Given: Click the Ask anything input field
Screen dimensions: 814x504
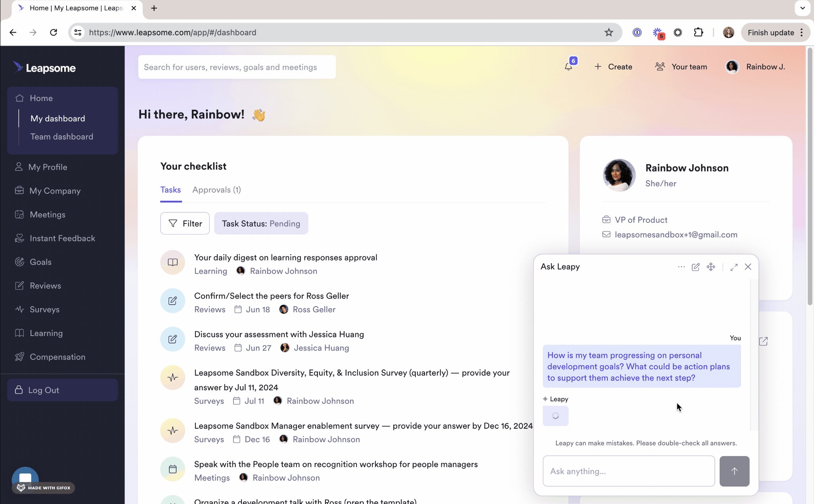Looking at the screenshot, I should tap(628, 471).
